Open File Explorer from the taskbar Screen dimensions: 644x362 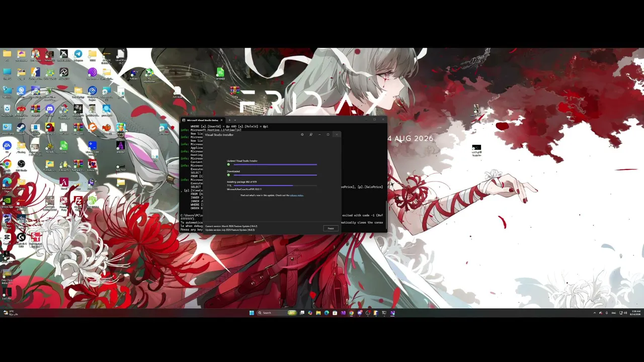click(x=318, y=313)
